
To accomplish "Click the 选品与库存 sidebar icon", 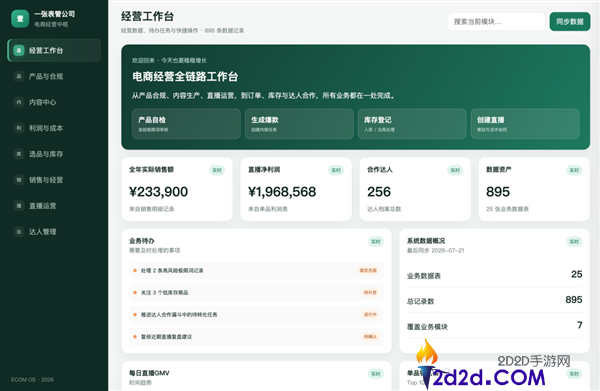I will [19, 154].
